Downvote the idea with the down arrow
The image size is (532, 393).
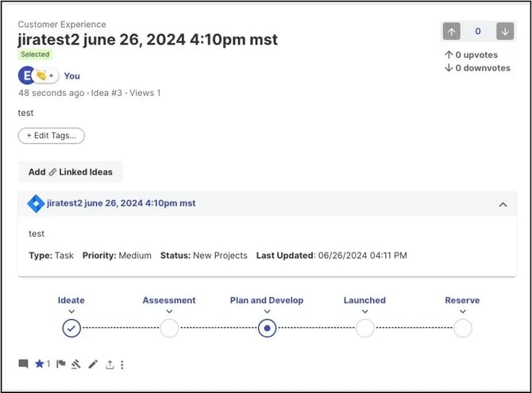[x=504, y=32]
